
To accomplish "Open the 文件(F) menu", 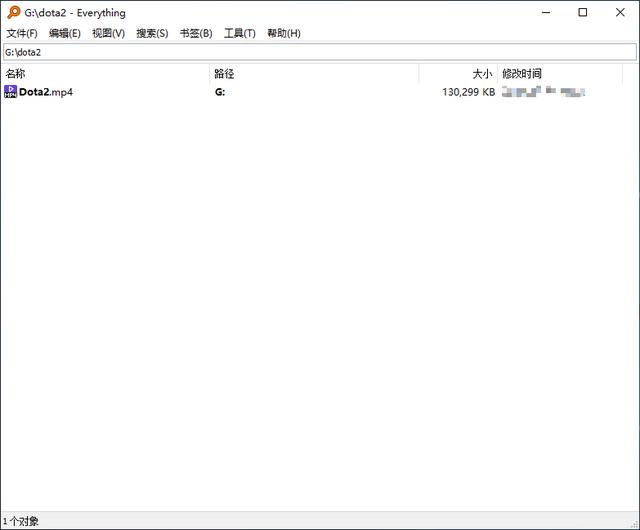I will (22, 33).
